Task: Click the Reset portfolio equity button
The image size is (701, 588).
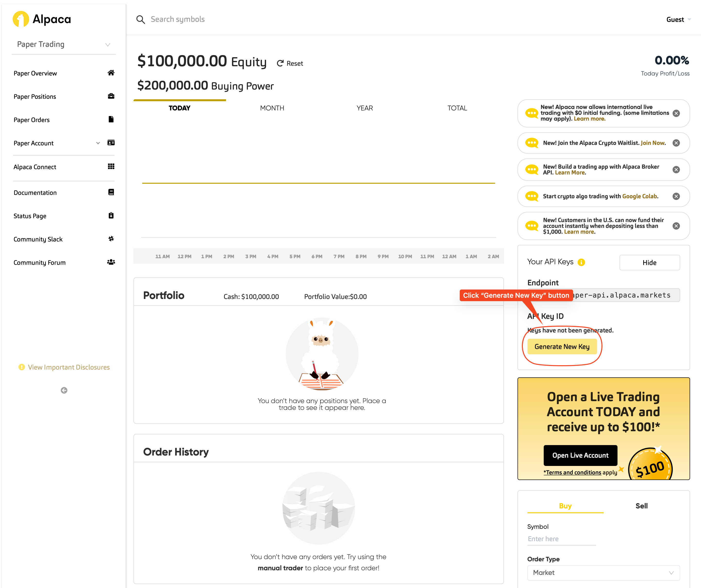Action: (x=290, y=63)
